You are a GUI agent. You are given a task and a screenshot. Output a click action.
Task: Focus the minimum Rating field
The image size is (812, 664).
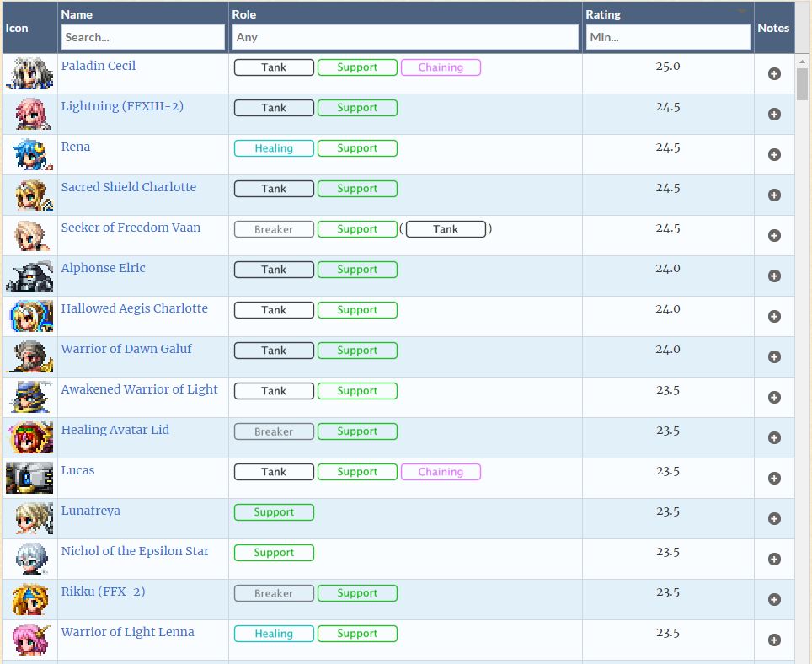coord(668,37)
